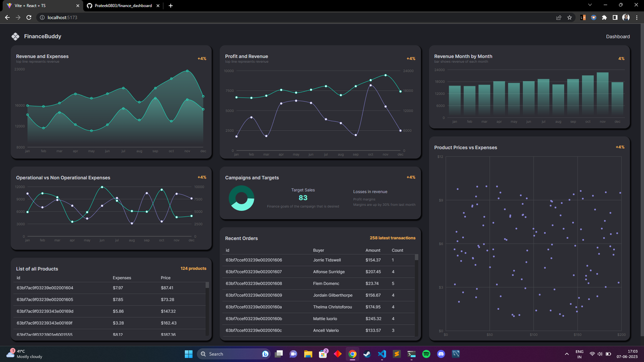This screenshot has width=644, height=362.
Task: Select buyer "Flem Domenc" in orders
Action: (326, 284)
